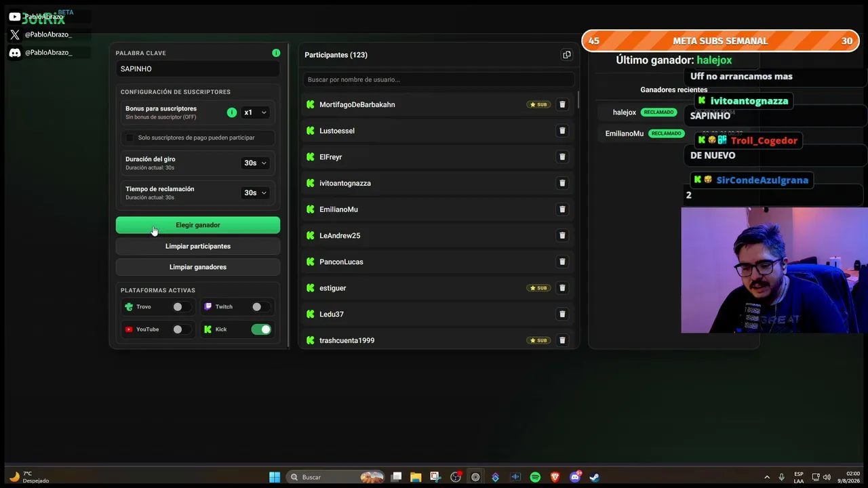Click RECLAMADO badge next to EmilianoMu

point(666,134)
